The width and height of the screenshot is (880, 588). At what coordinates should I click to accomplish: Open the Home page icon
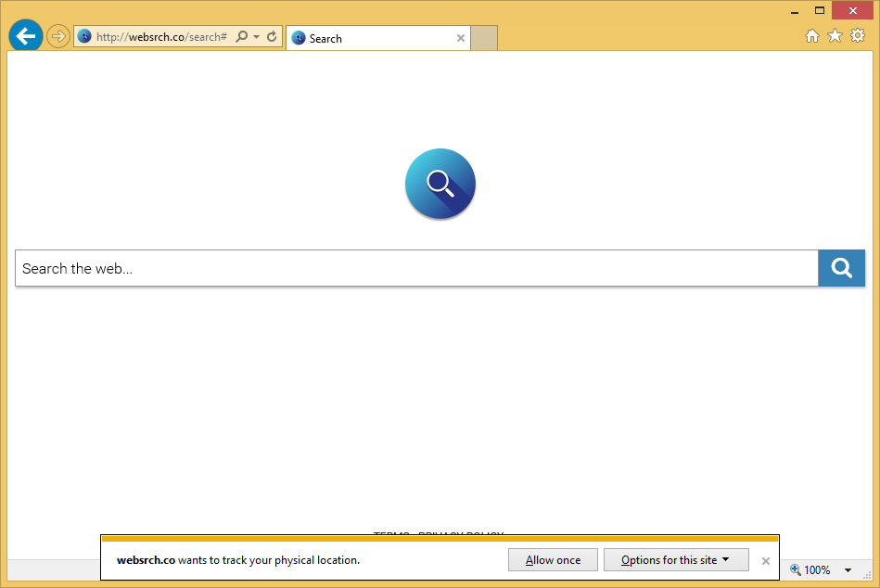[x=812, y=36]
